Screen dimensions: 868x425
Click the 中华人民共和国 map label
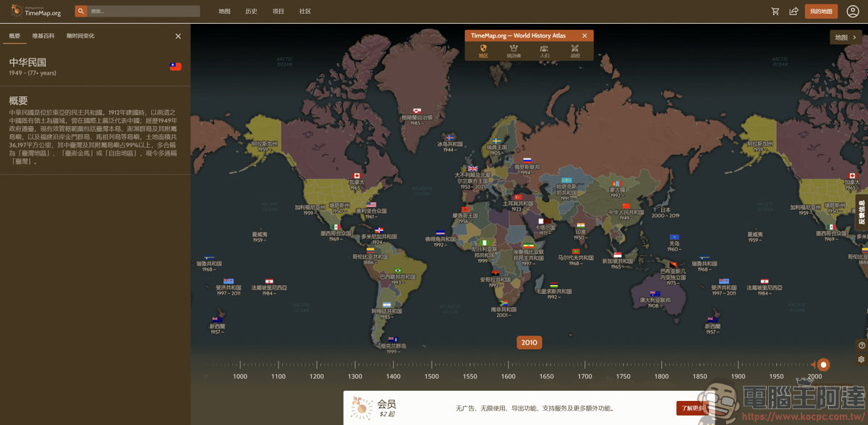(626, 213)
